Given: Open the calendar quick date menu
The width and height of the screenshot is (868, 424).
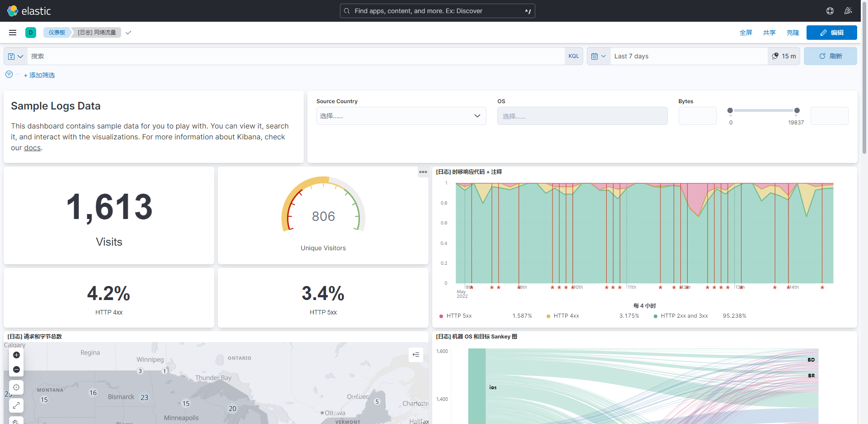Looking at the screenshot, I should 599,56.
